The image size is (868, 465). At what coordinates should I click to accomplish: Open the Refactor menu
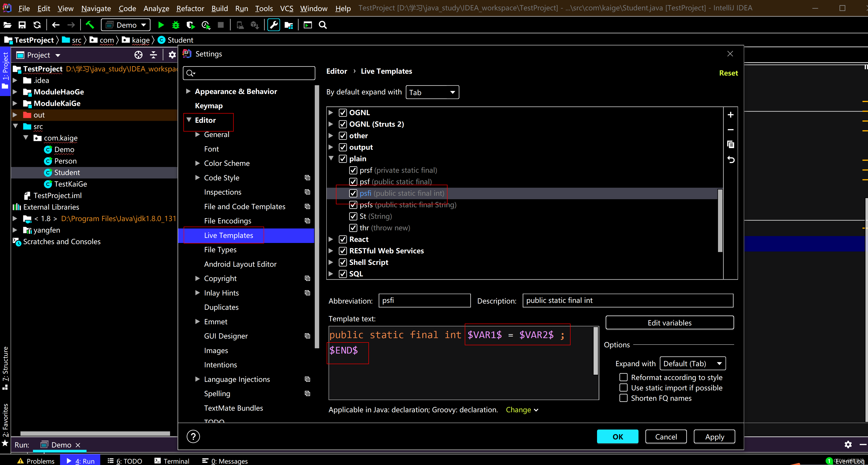(x=190, y=8)
